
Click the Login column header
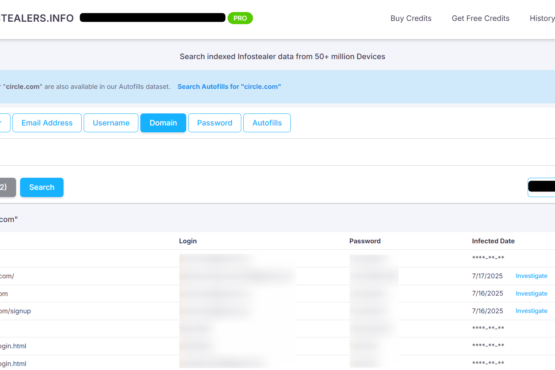(188, 241)
